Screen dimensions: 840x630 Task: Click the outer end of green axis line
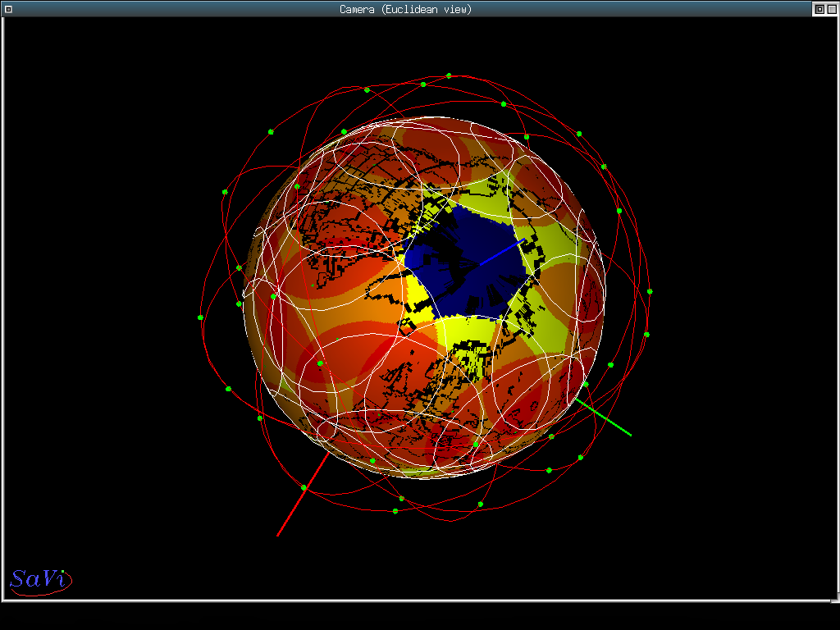630,434
